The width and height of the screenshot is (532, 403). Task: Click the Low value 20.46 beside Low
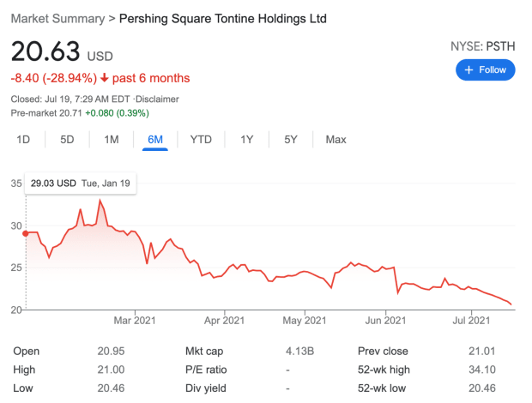tap(111, 388)
